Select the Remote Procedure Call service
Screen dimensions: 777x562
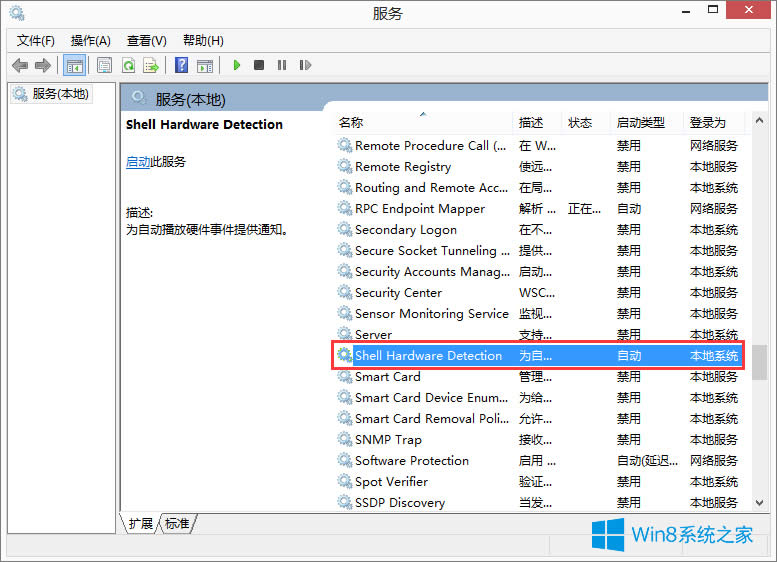[x=431, y=146]
